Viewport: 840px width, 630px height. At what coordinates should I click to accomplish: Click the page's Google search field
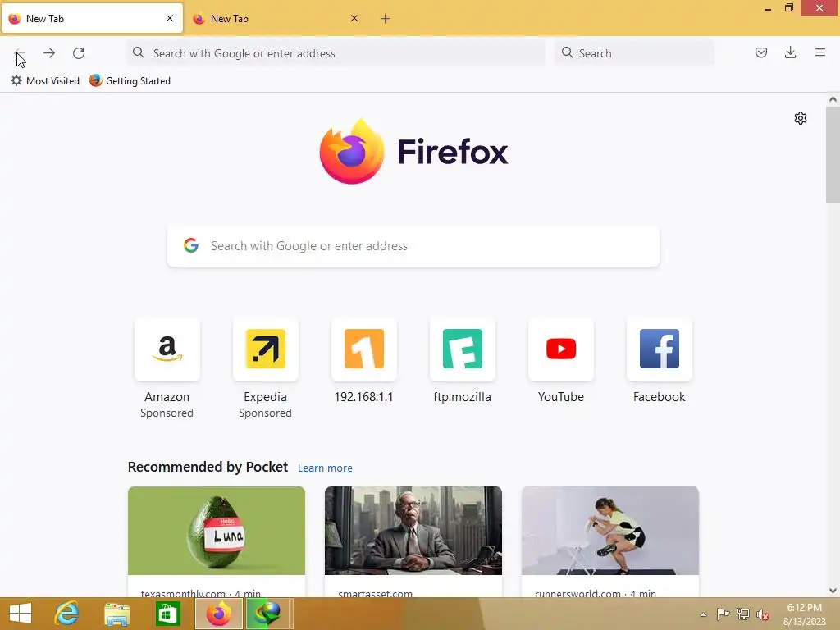point(413,246)
